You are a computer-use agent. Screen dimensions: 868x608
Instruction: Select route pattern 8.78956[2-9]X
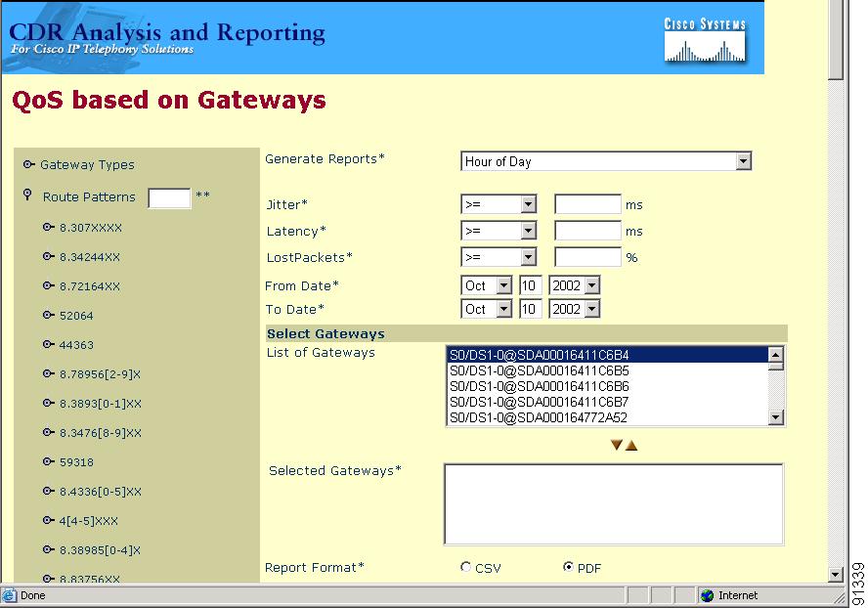(x=101, y=374)
